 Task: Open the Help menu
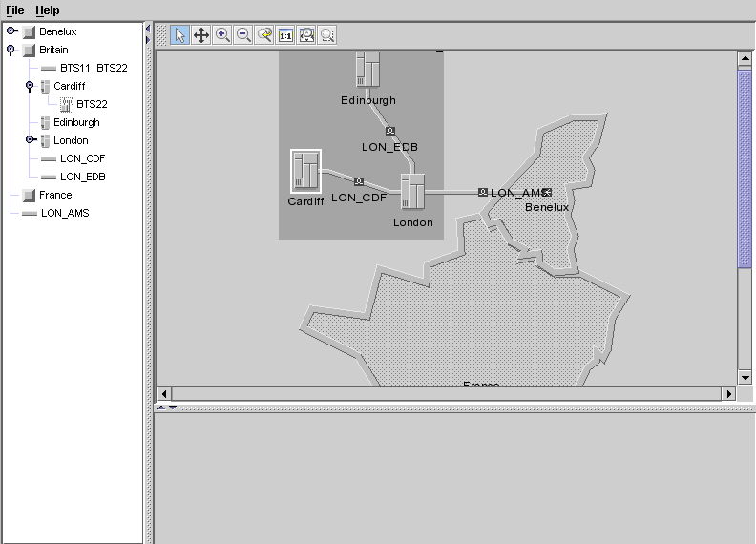pyautogui.click(x=48, y=10)
